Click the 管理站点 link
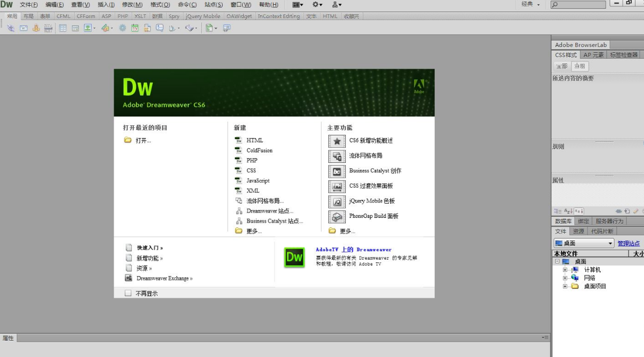Image resolution: width=644 pixels, height=357 pixels. [x=629, y=243]
